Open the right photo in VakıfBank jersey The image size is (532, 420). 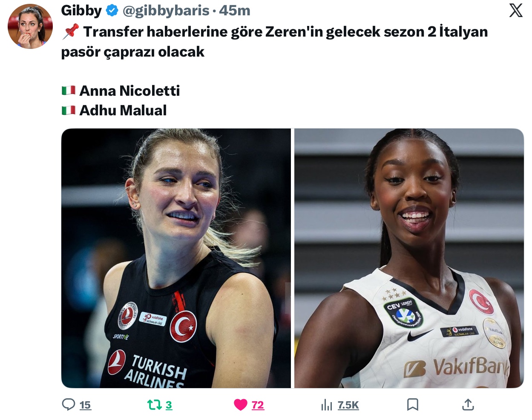[409, 258]
